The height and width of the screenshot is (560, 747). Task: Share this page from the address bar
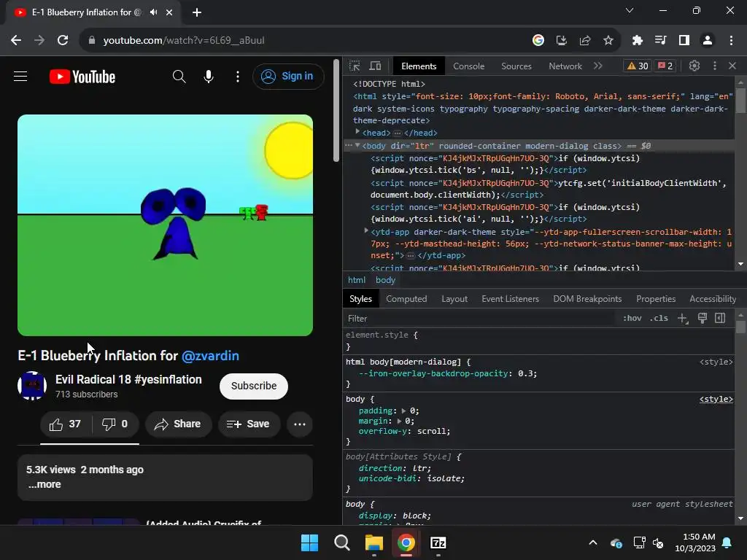coord(585,40)
